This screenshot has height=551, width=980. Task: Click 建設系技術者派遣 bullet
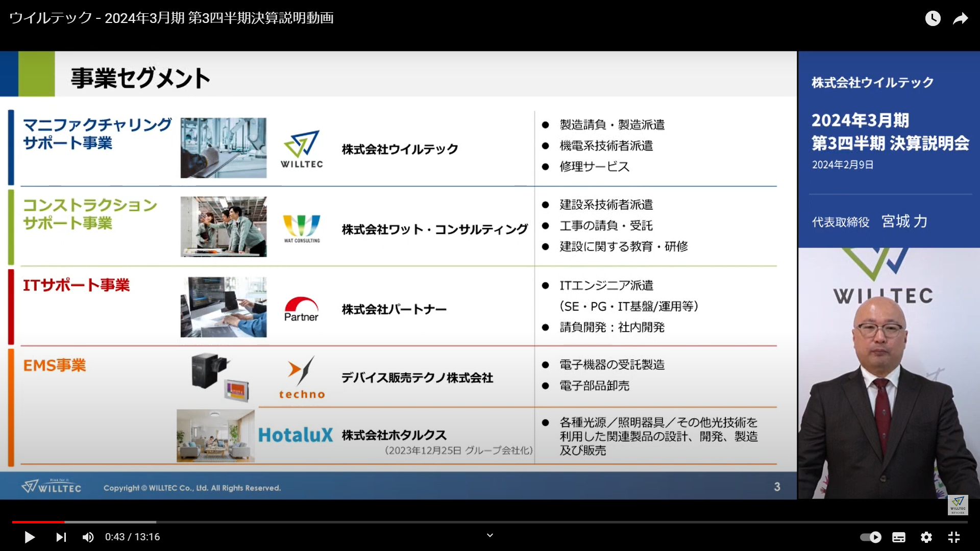click(606, 205)
